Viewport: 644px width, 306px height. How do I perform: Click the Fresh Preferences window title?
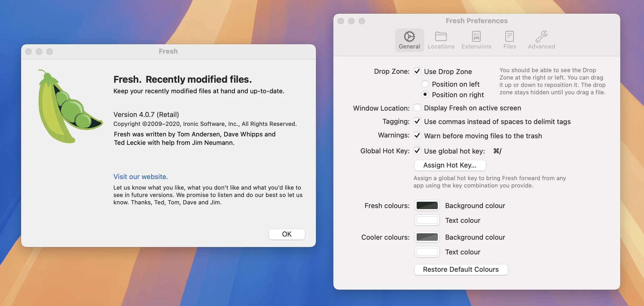point(477,21)
